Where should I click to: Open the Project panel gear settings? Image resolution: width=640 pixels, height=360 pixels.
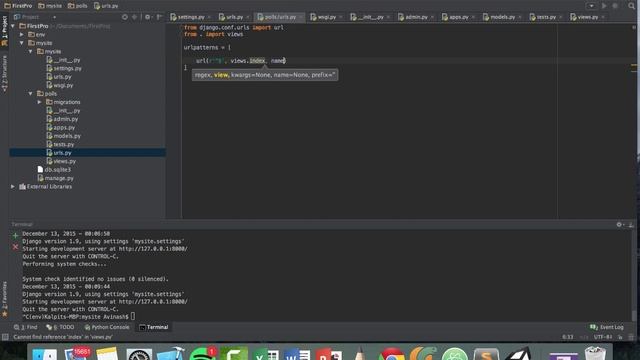click(148, 17)
